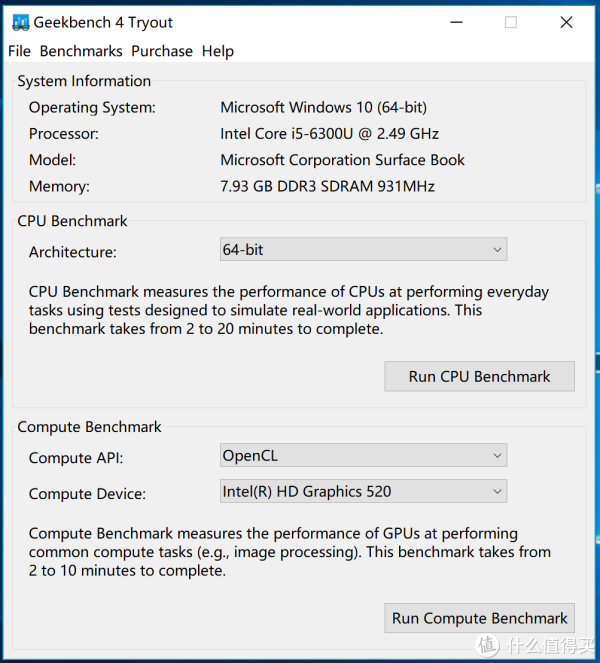Open the File menu
This screenshot has height=663, width=600.
click(19, 51)
